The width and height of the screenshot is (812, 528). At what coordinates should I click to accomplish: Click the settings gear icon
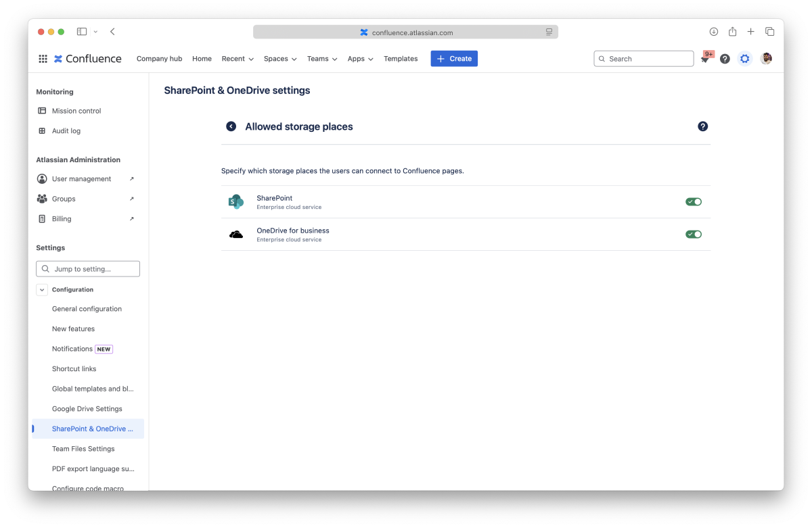point(744,59)
